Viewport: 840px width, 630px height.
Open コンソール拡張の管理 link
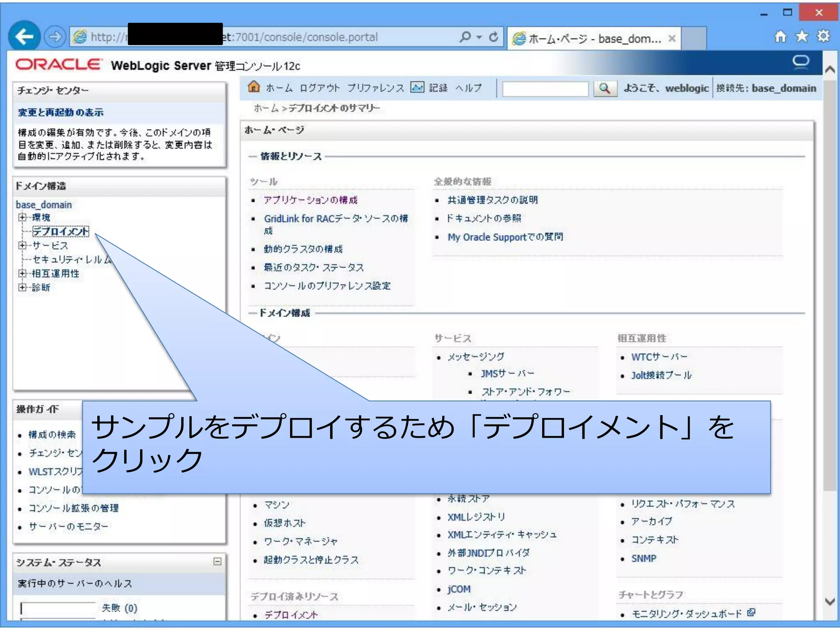click(x=73, y=508)
